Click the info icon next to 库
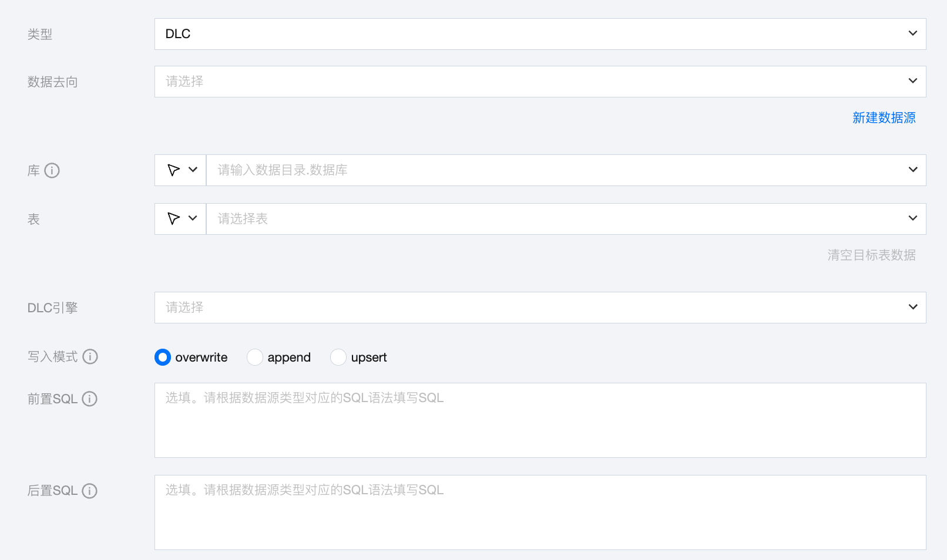The width and height of the screenshot is (947, 560). (52, 171)
